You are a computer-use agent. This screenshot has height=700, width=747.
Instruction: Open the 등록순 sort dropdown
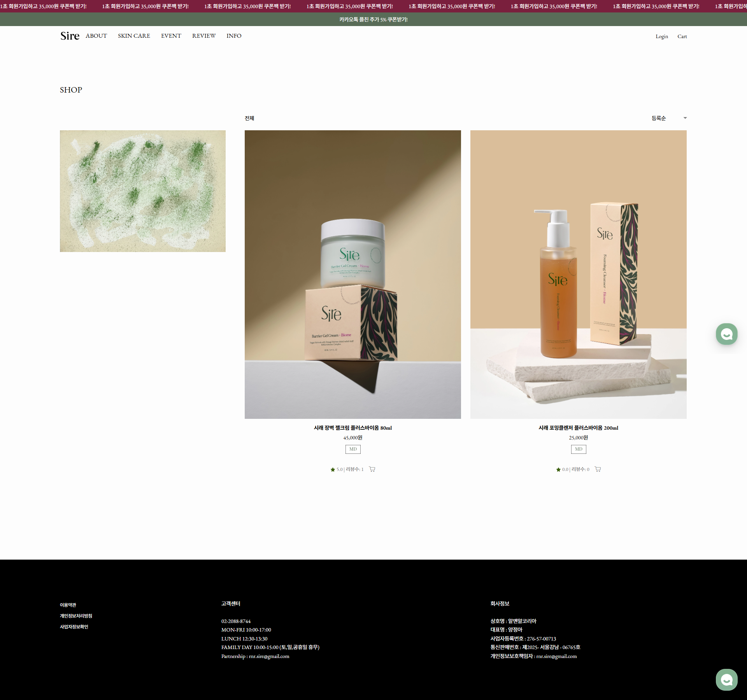669,118
